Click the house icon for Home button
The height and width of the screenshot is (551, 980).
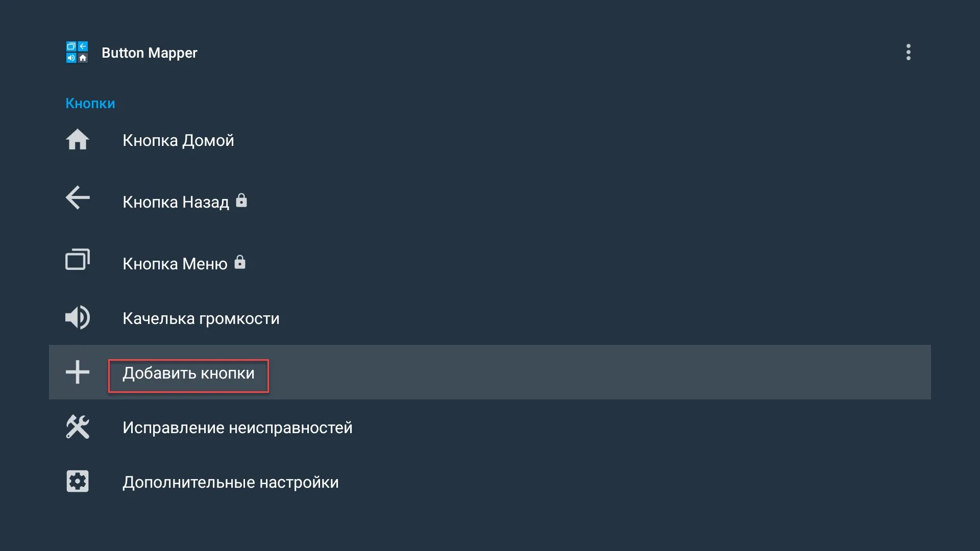[x=78, y=140]
